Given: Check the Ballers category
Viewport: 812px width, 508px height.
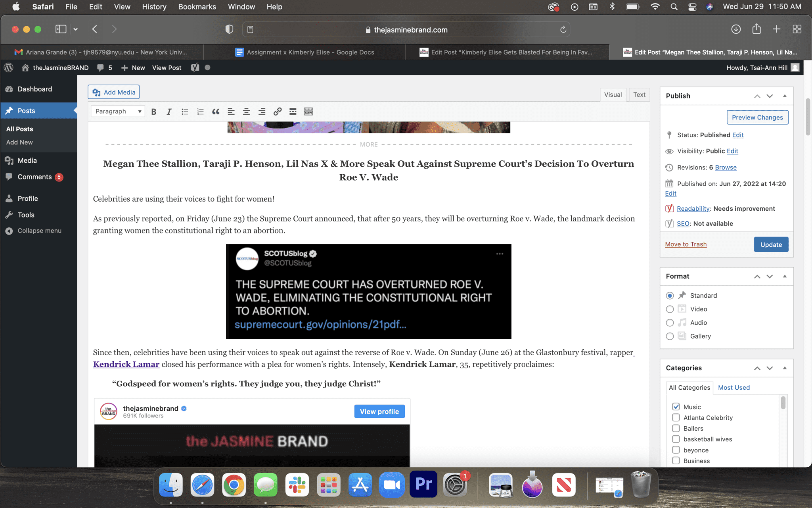Looking at the screenshot, I should [x=676, y=428].
